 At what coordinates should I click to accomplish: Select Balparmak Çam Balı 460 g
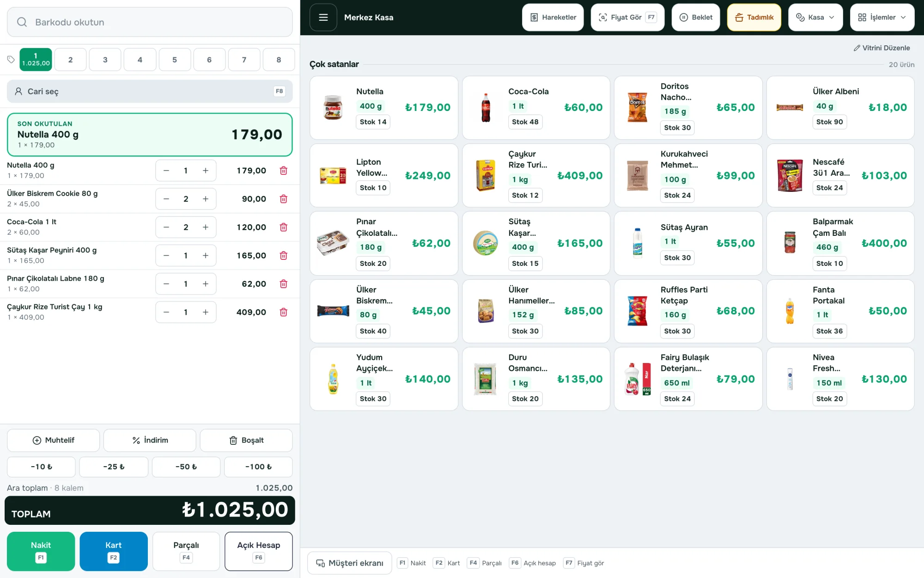tap(840, 243)
